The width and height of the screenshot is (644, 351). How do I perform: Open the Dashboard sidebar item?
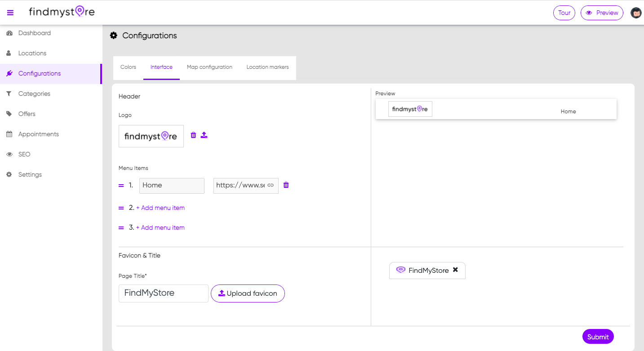[x=34, y=33]
